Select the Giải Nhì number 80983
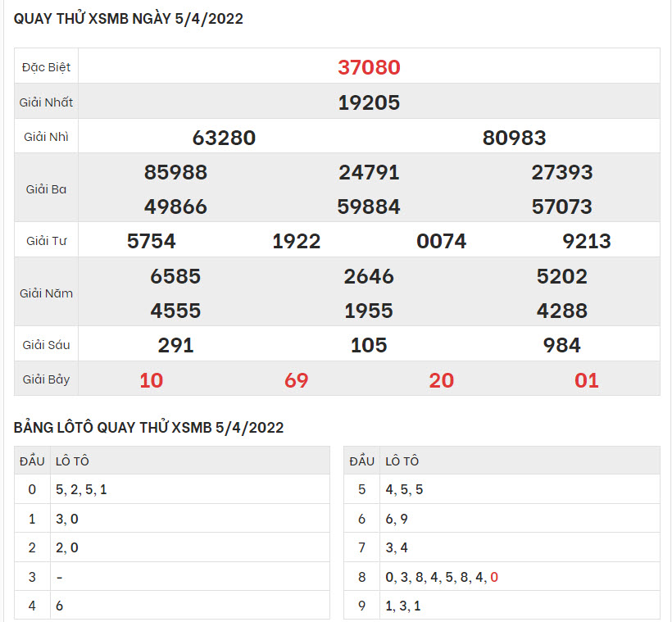 coord(514,138)
